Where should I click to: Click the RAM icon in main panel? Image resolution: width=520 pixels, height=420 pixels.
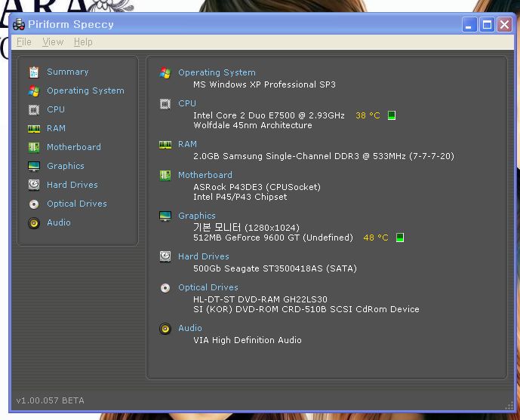pos(165,145)
